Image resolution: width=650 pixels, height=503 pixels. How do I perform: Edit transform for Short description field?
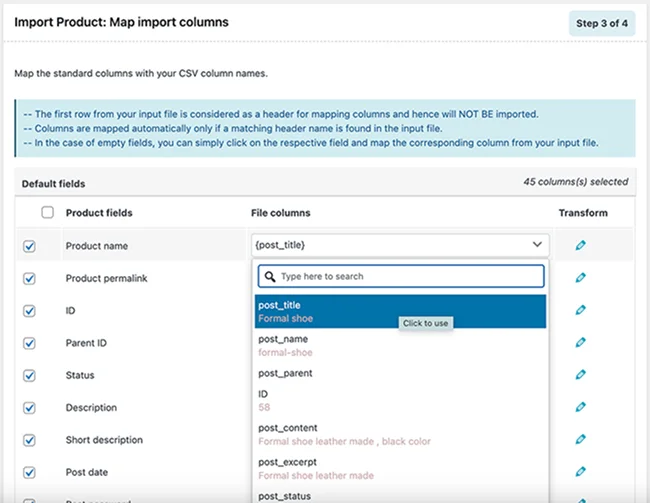[580, 440]
